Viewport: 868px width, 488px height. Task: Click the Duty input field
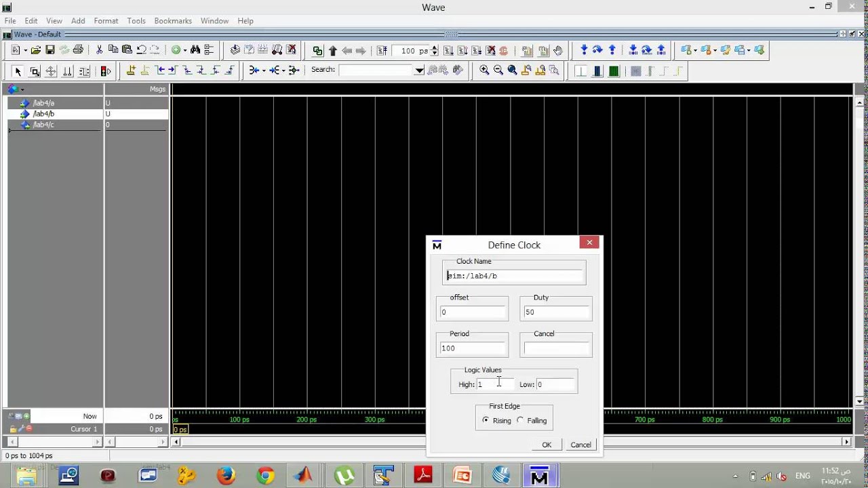[x=556, y=312]
